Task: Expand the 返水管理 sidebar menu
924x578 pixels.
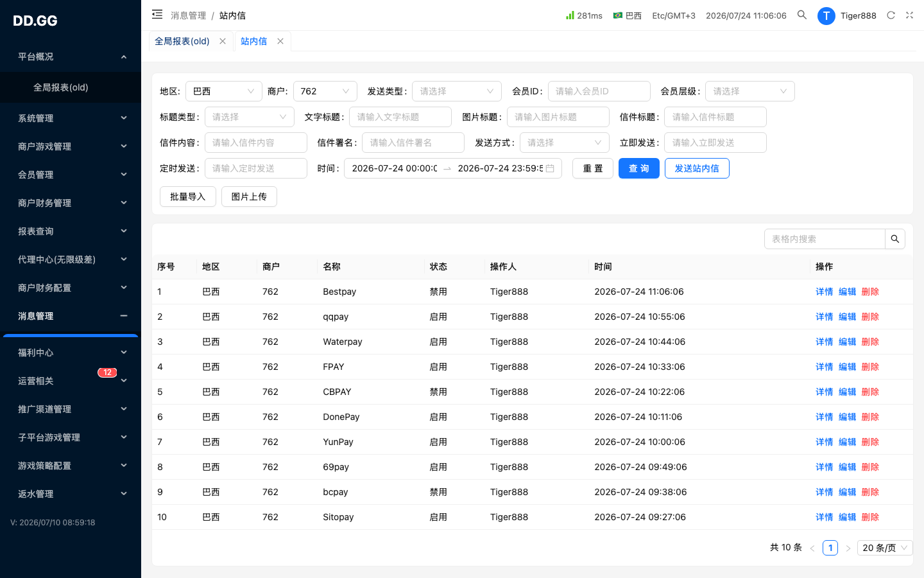Action: pos(71,494)
